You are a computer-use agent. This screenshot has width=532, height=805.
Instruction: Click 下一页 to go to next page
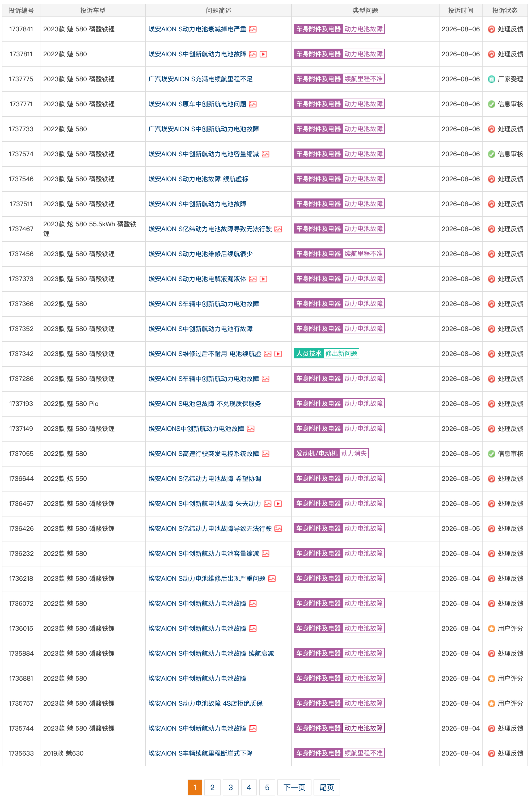(294, 787)
